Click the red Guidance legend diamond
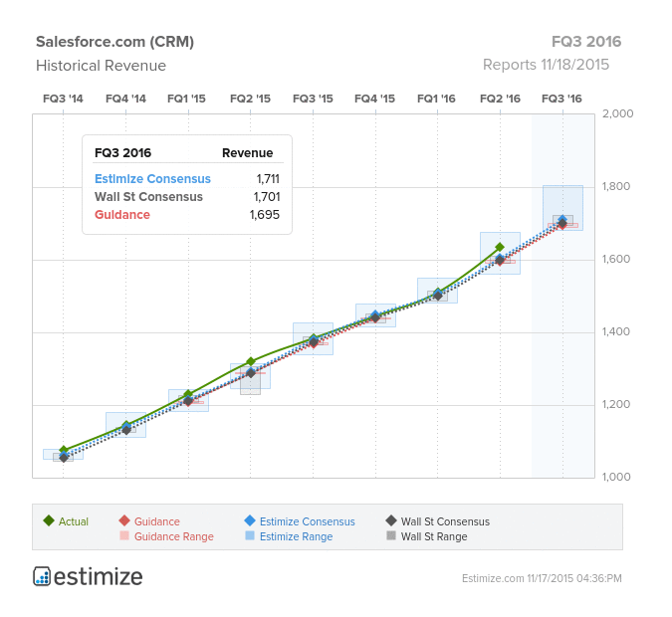Screen dimensions: 672x617 click(x=124, y=520)
